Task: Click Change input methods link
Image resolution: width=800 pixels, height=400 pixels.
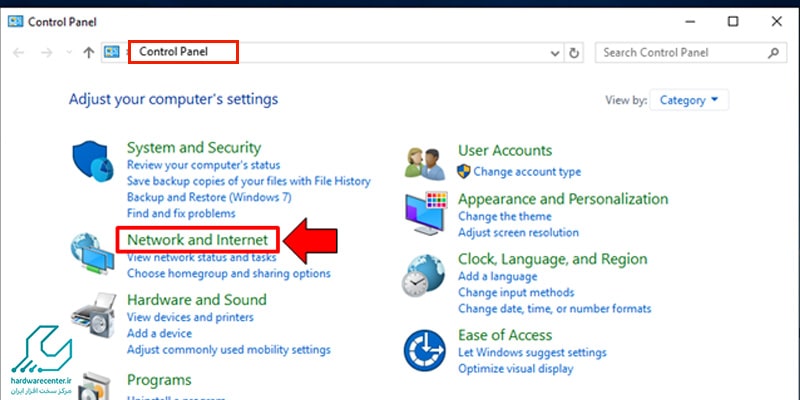Action: (x=516, y=293)
